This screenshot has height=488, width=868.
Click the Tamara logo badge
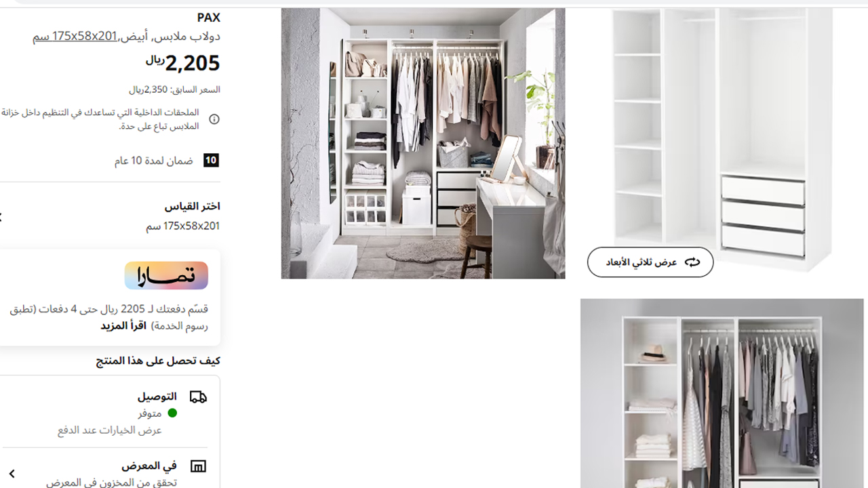166,276
